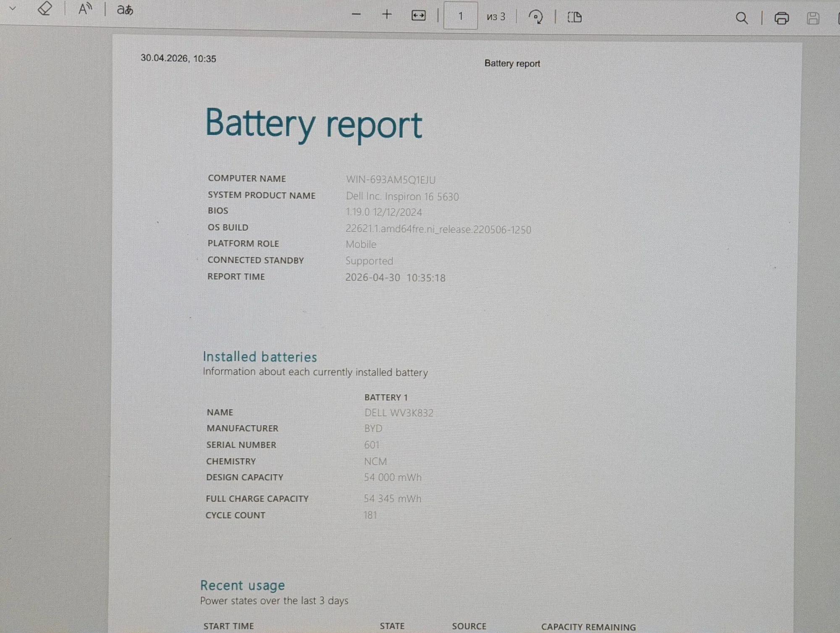The image size is (840, 633).
Task: Select the report time '2026-04-30 10:35:18'
Action: click(395, 278)
